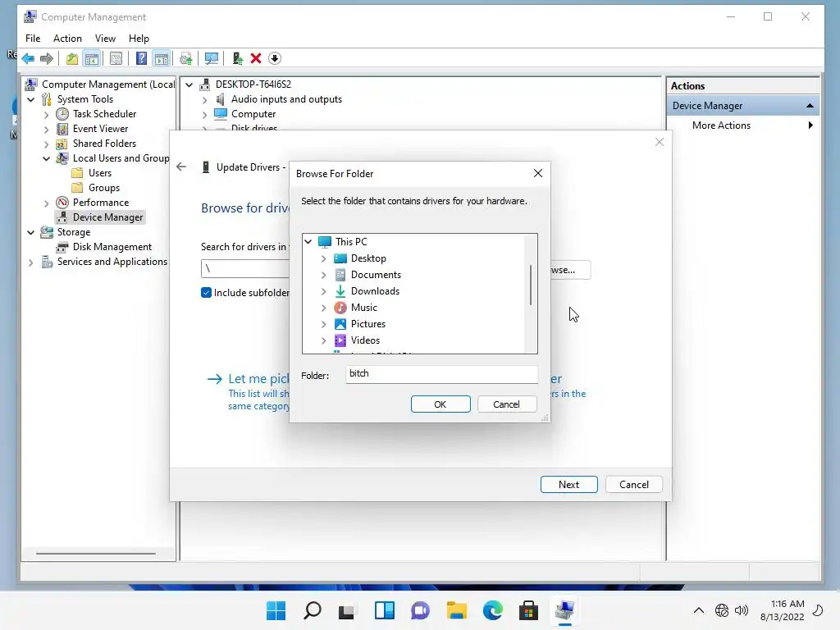Open the Help menu
The height and width of the screenshot is (630, 840).
pyautogui.click(x=139, y=39)
